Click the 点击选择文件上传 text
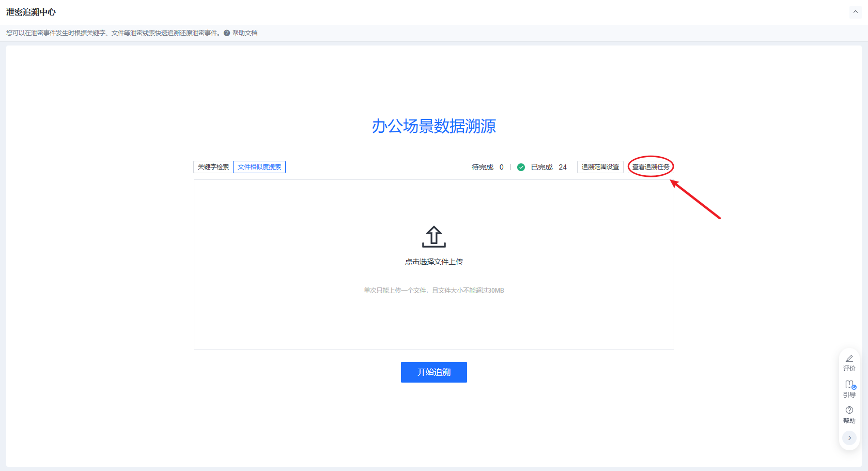The image size is (868, 471). click(x=433, y=262)
